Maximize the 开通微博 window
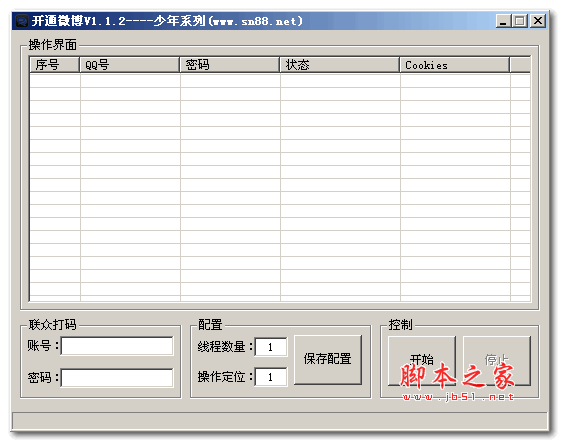 (x=520, y=21)
